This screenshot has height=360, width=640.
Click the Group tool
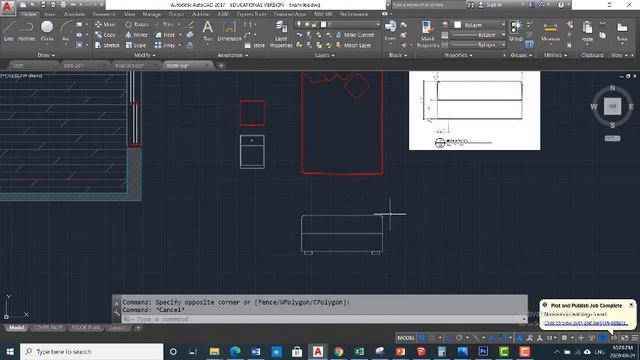[x=516, y=31]
